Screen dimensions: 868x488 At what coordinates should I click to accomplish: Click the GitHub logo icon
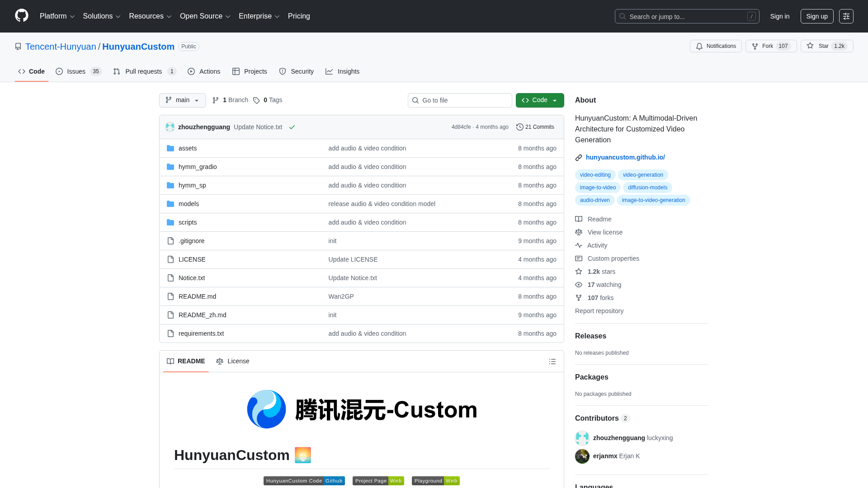[22, 16]
